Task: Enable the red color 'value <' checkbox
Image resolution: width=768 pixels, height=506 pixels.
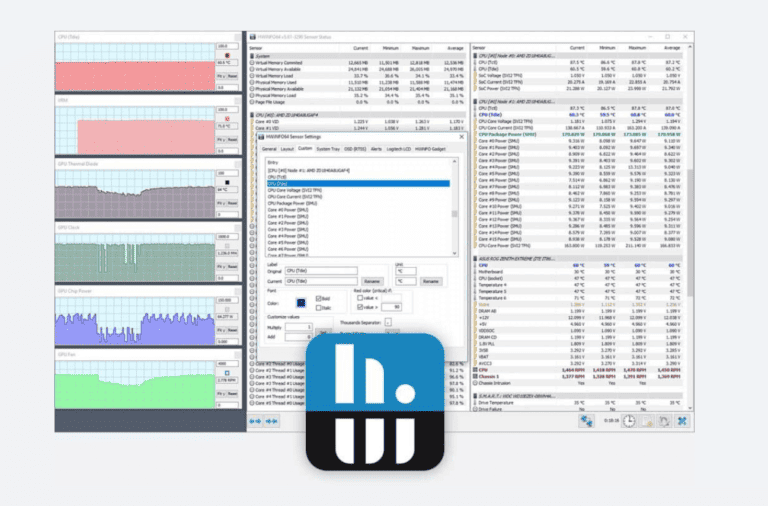Action: (x=360, y=298)
